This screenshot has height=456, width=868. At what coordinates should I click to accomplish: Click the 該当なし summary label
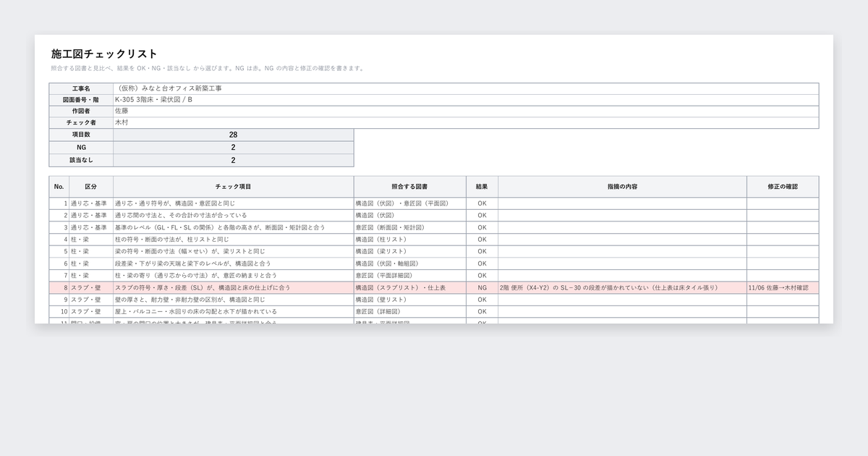[x=81, y=161]
